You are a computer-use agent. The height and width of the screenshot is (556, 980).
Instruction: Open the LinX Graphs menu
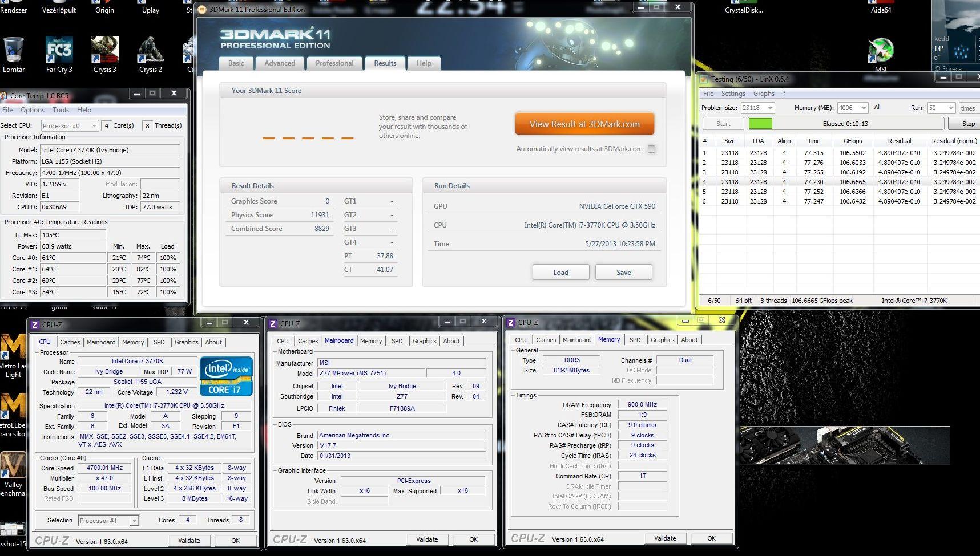tap(764, 94)
